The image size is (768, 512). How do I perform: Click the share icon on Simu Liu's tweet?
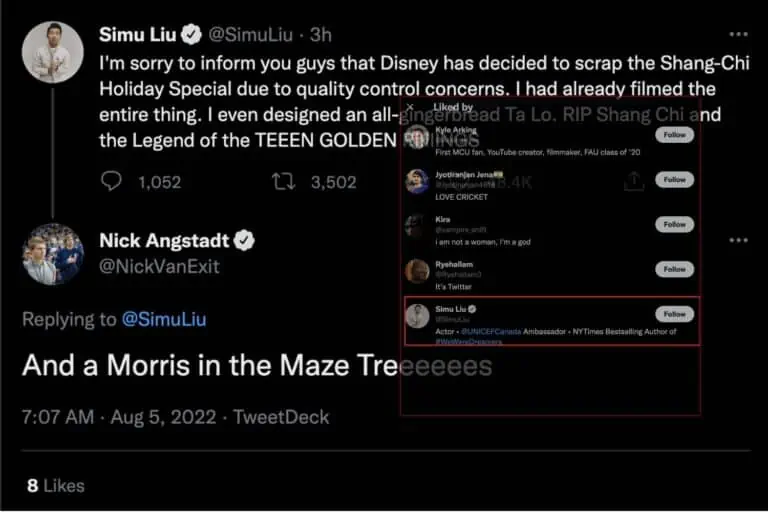(x=633, y=181)
